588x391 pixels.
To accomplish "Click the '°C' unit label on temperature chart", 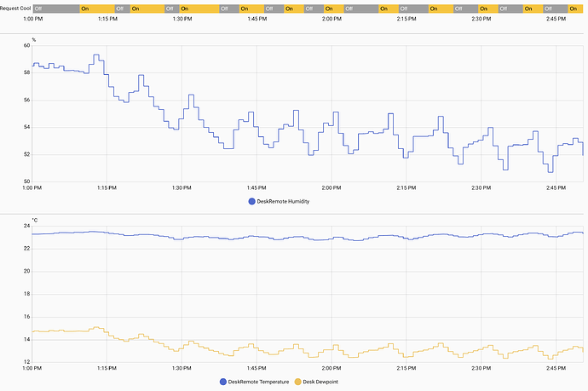I will (35, 220).
